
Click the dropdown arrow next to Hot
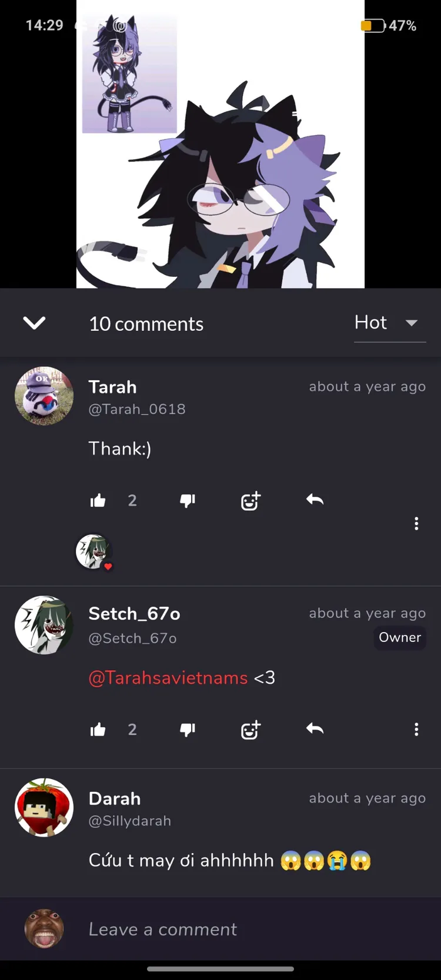point(412,323)
